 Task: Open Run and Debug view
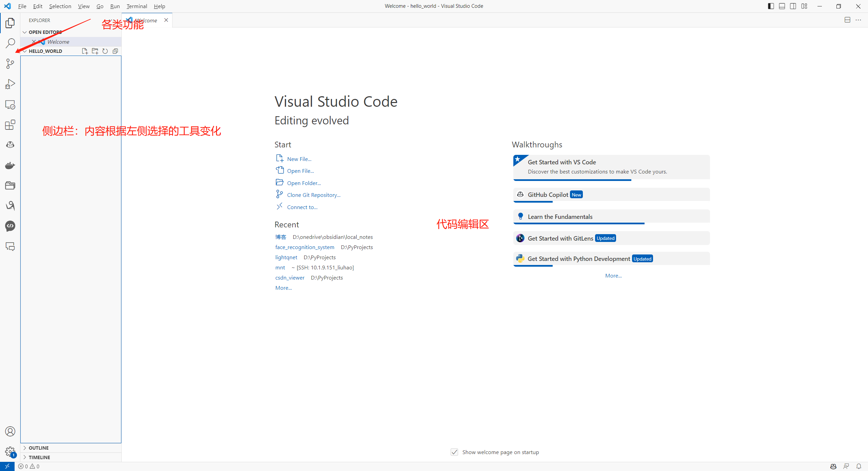(10, 84)
